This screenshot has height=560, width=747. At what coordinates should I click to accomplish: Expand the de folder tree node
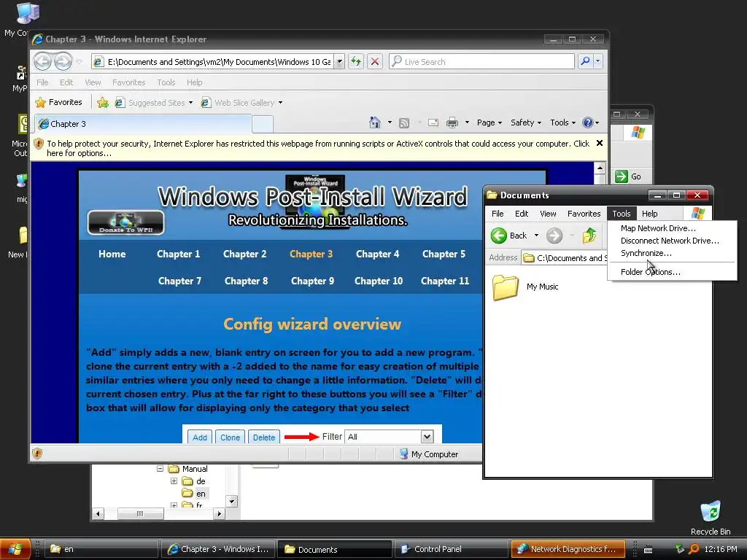click(x=174, y=481)
